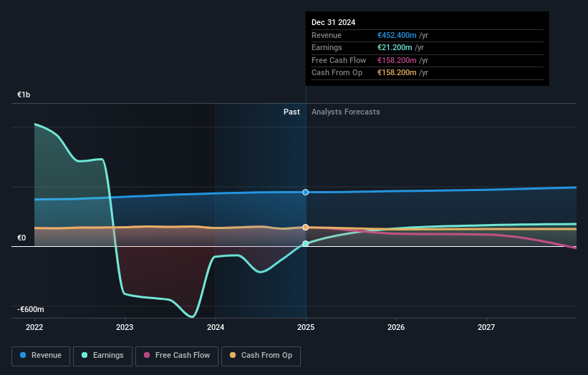Click the €452.400m revenue value

click(x=397, y=35)
